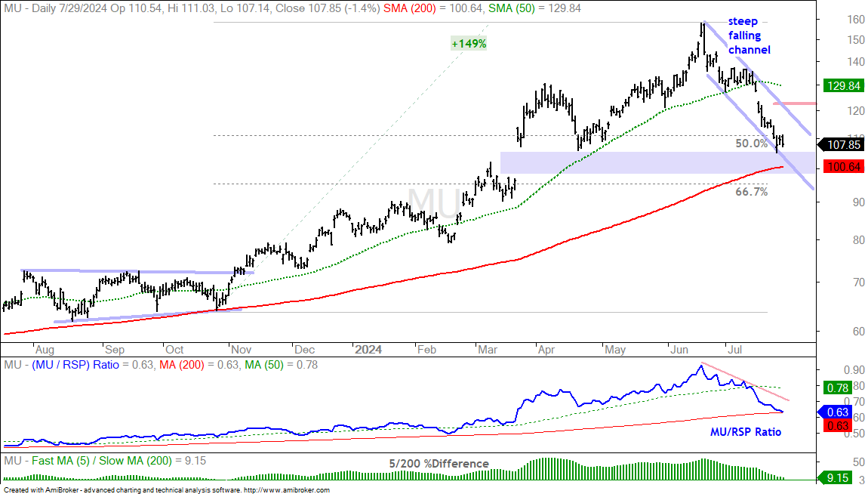Click the 160 price axis label
The width and height of the screenshot is (868, 494).
click(855, 20)
